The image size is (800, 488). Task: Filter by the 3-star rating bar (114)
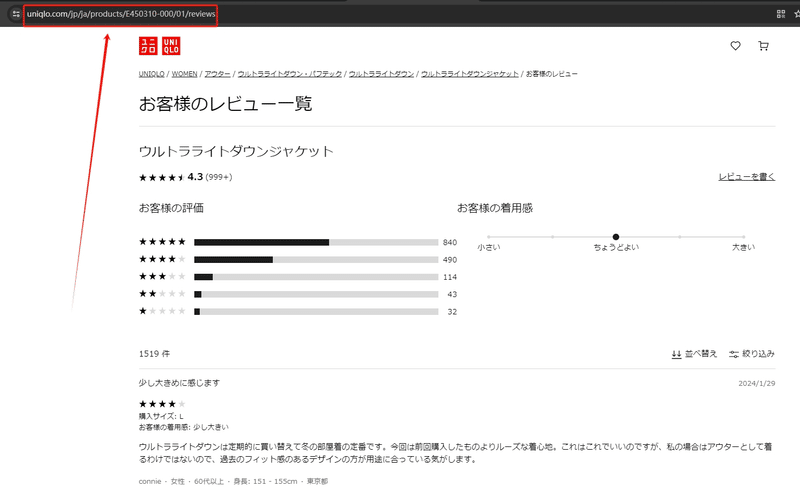[x=316, y=277]
